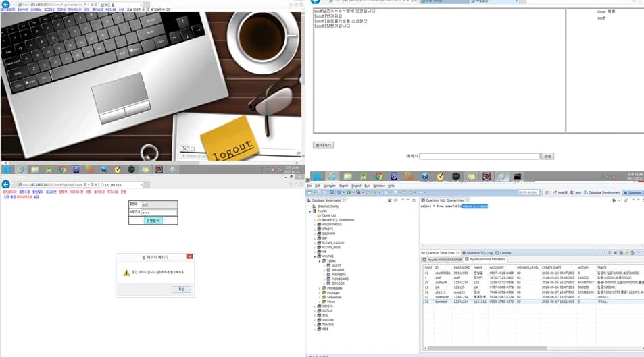Select the Database Bookmarks view tab
The height and width of the screenshot is (357, 644).
[x=326, y=200]
